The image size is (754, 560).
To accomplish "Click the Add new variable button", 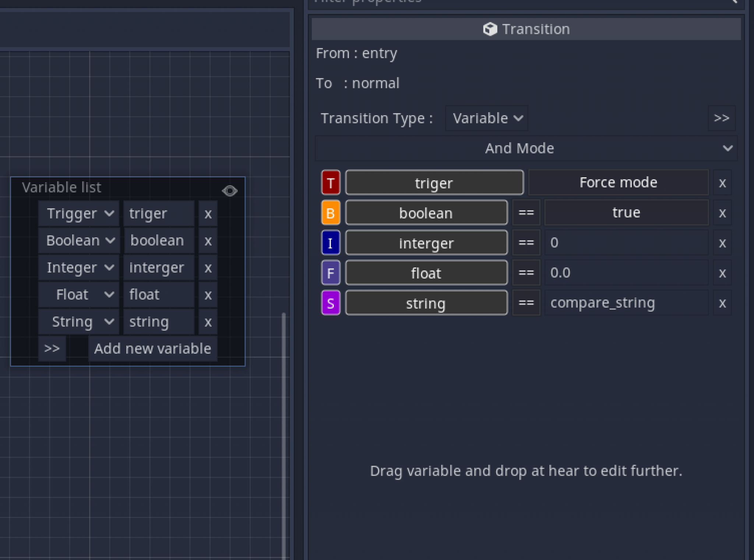I will 152,348.
